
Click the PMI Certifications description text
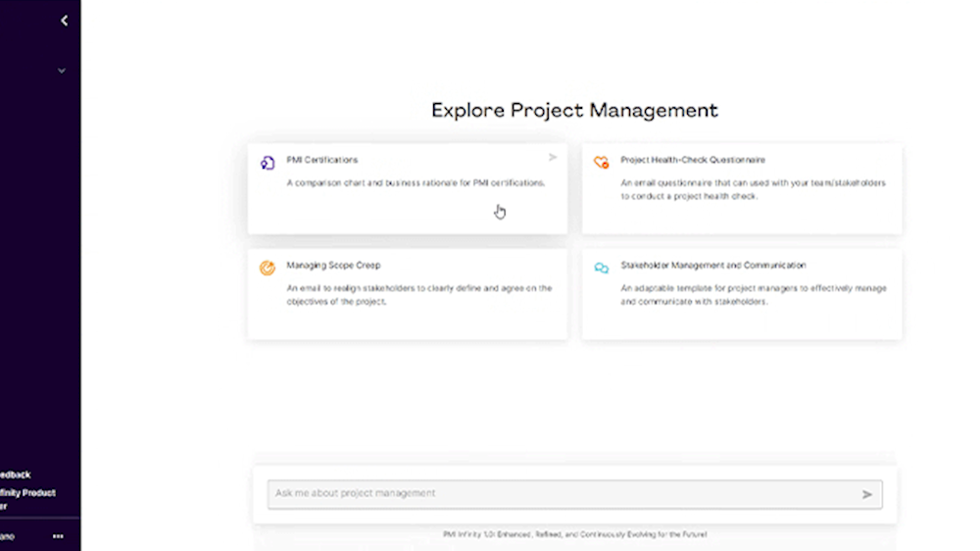point(416,183)
